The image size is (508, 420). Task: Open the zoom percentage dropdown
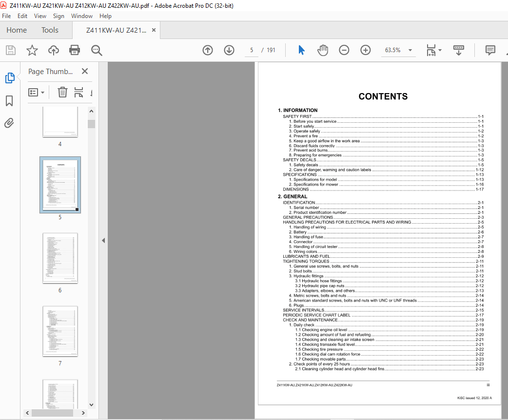(x=410, y=50)
